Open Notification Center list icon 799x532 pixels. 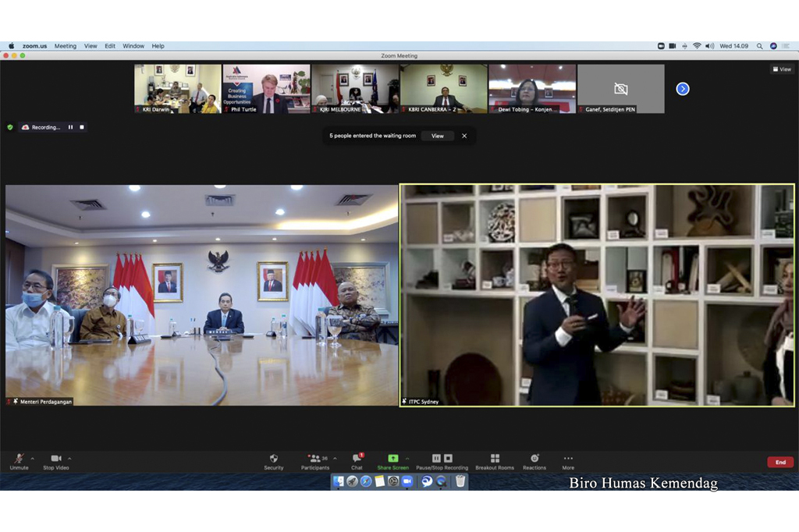(787, 46)
